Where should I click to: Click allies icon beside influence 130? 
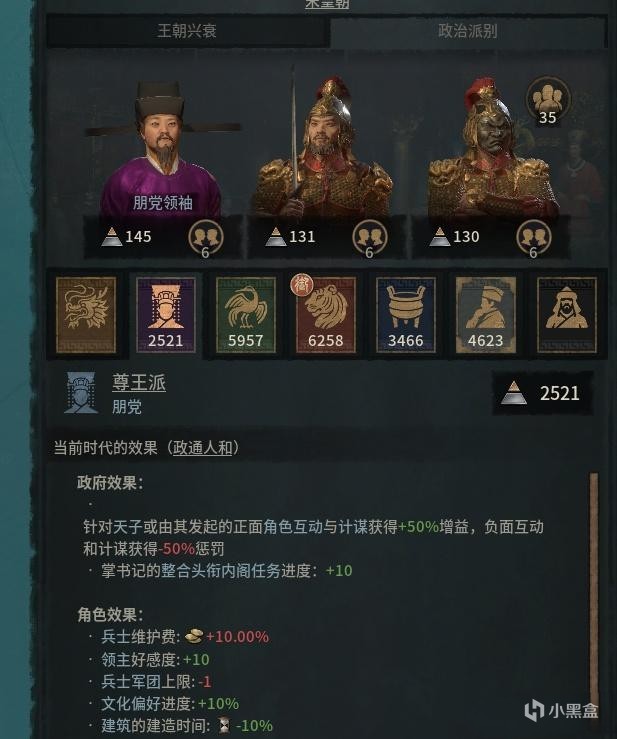pyautogui.click(x=534, y=238)
